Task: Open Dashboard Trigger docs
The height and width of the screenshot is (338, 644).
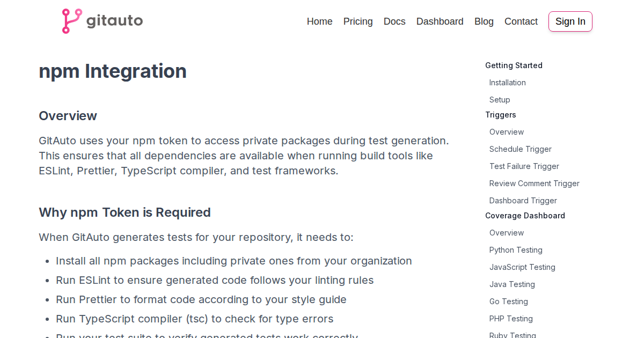Action: click(523, 201)
